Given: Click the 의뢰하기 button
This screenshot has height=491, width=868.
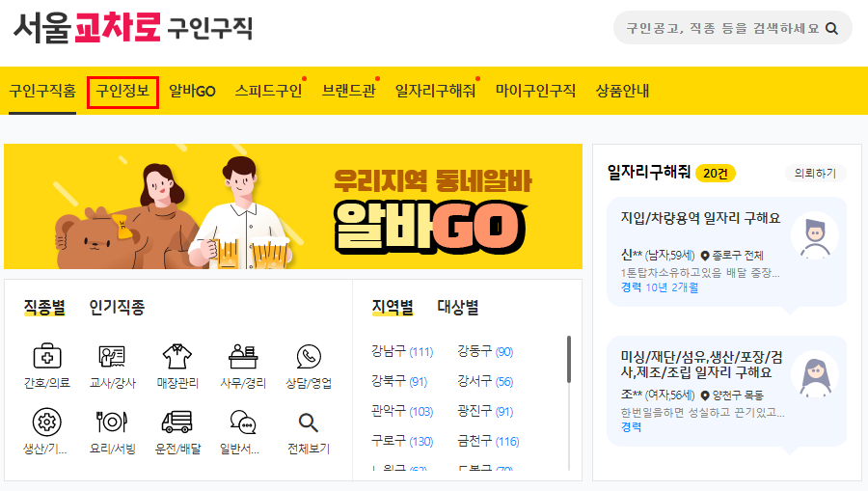Looking at the screenshot, I should (815, 174).
